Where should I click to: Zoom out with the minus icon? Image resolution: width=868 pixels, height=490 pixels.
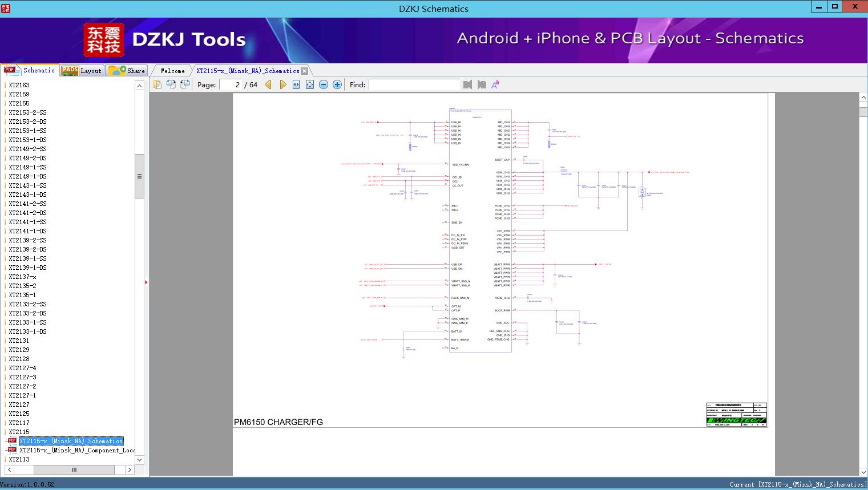(324, 84)
